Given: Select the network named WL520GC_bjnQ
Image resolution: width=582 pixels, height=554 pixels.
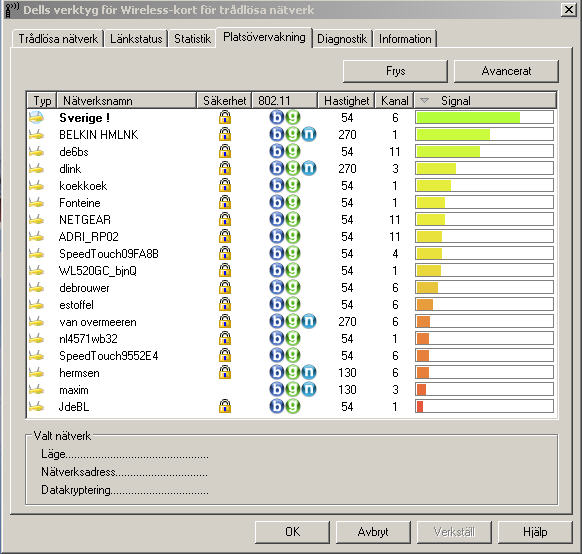Looking at the screenshot, I should point(98,271).
